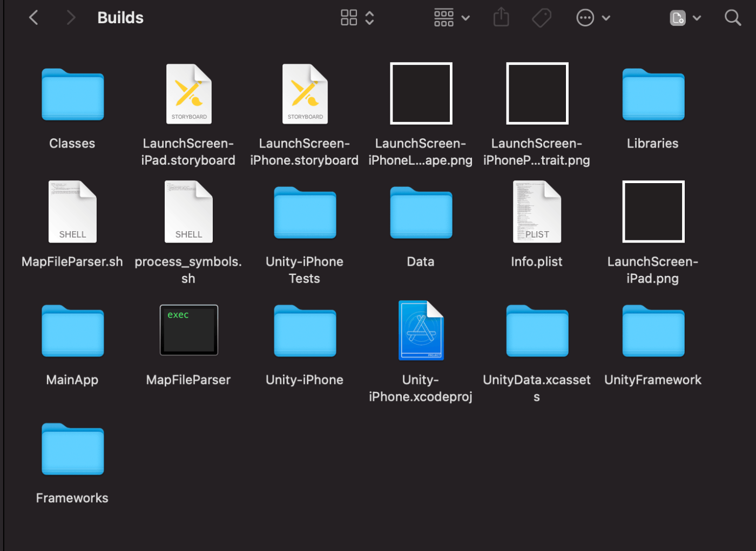The height and width of the screenshot is (551, 756).
Task: Expand group-by dropdown arrow
Action: [x=466, y=18]
